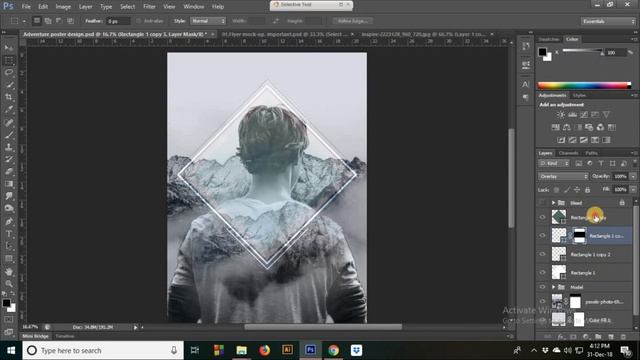The image size is (640, 360).
Task: Hide the Model group
Action: [542, 287]
